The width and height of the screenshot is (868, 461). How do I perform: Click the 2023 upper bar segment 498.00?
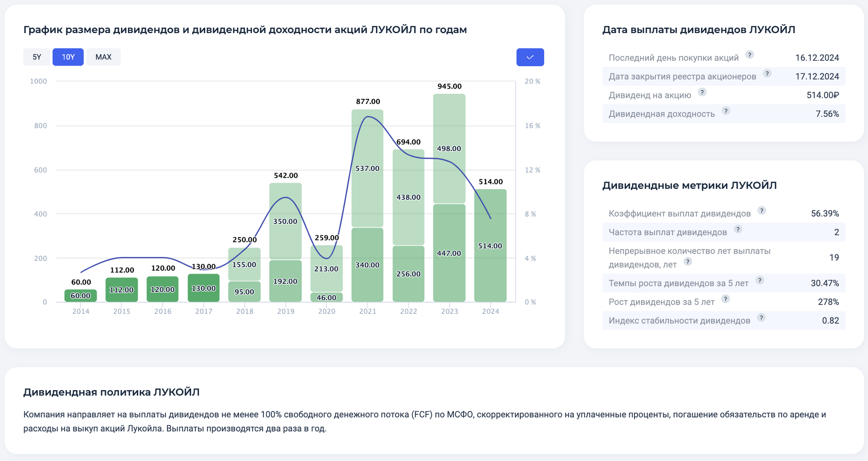point(449,148)
